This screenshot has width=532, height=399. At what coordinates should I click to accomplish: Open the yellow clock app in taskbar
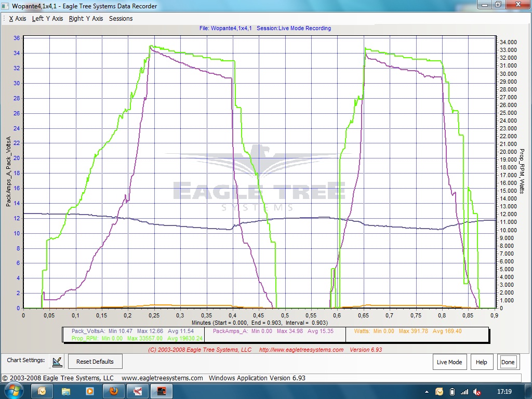tap(42, 392)
